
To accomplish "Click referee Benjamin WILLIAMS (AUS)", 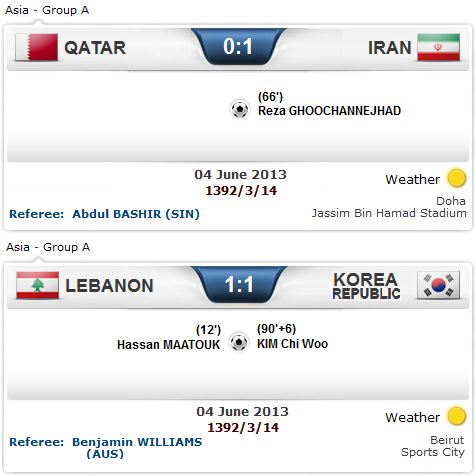I will point(137,448).
